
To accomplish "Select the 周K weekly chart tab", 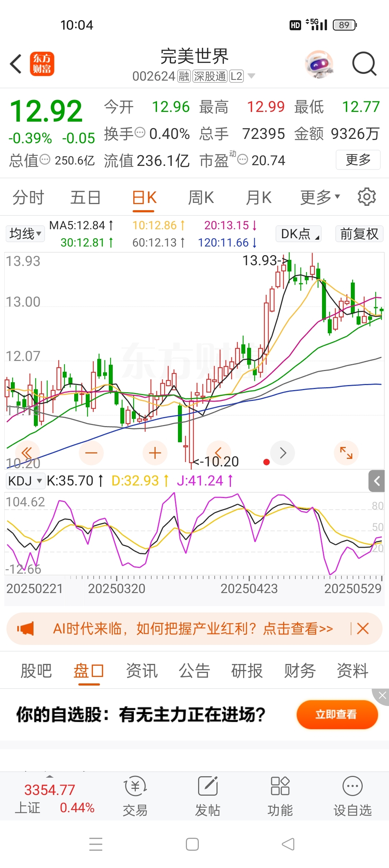I will pyautogui.click(x=201, y=197).
